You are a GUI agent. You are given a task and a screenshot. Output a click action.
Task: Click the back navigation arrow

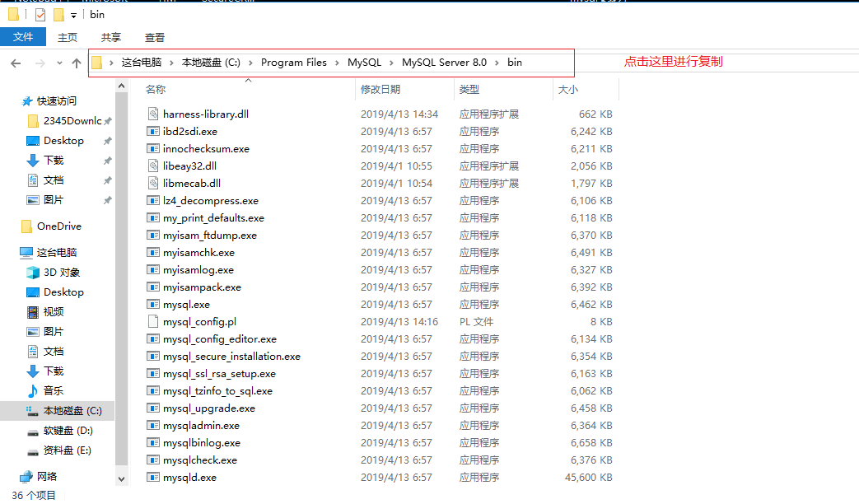click(16, 63)
